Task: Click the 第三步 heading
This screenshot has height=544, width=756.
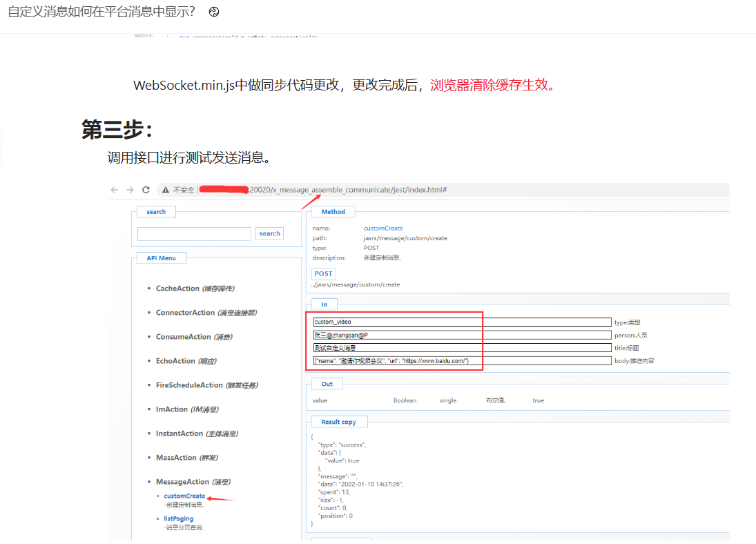Action: pyautogui.click(x=117, y=129)
